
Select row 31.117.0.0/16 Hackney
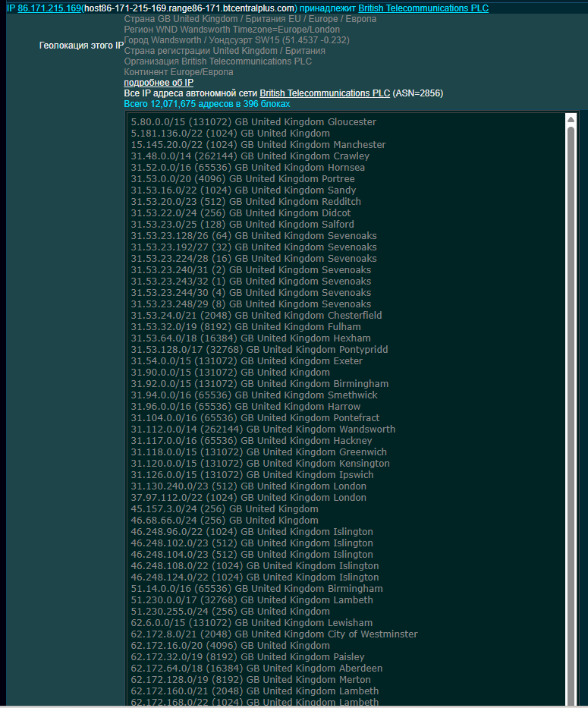pyautogui.click(x=252, y=441)
